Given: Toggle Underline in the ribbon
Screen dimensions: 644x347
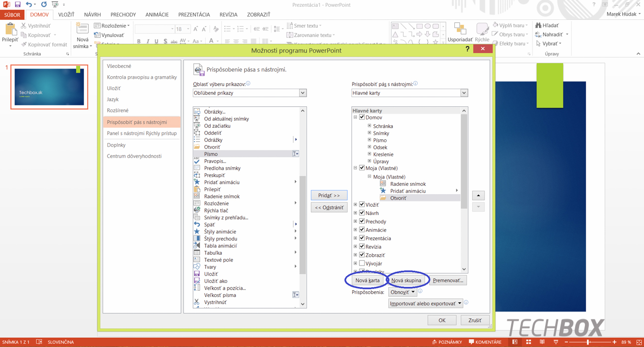Looking at the screenshot, I should [156, 42].
